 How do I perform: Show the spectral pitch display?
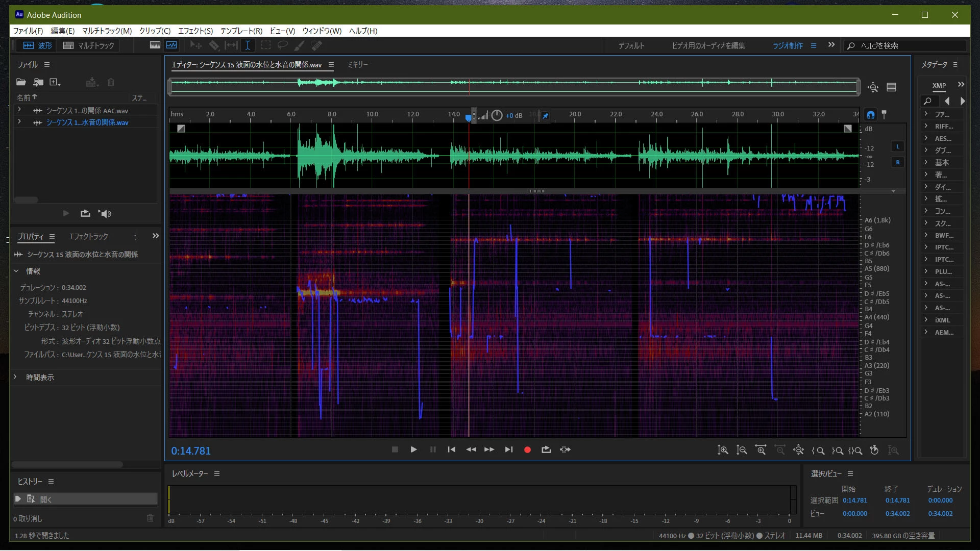click(171, 45)
